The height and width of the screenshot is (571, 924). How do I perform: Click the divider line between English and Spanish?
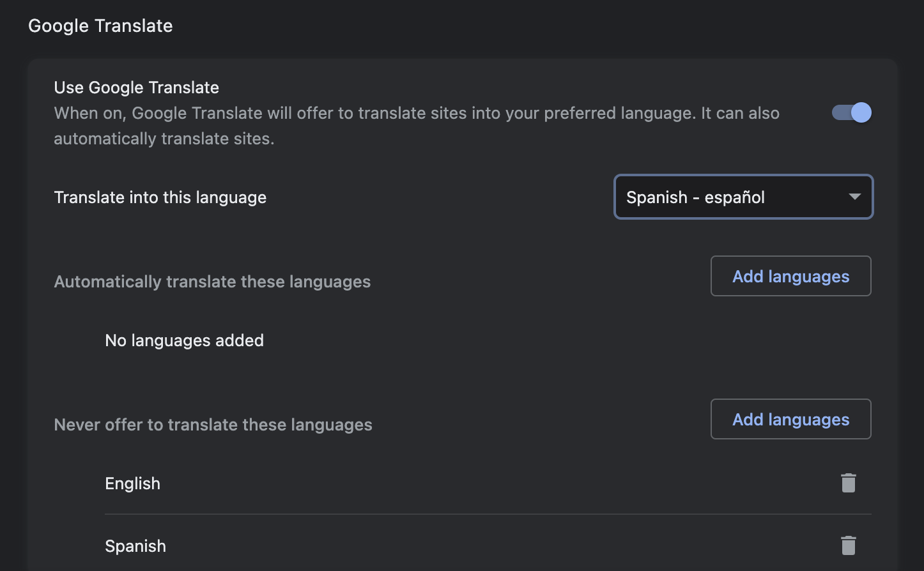click(486, 514)
